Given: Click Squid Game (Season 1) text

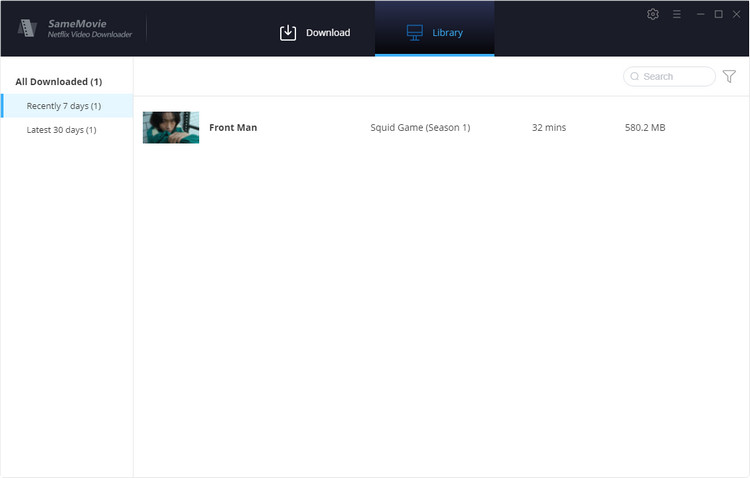Looking at the screenshot, I should pos(420,128).
